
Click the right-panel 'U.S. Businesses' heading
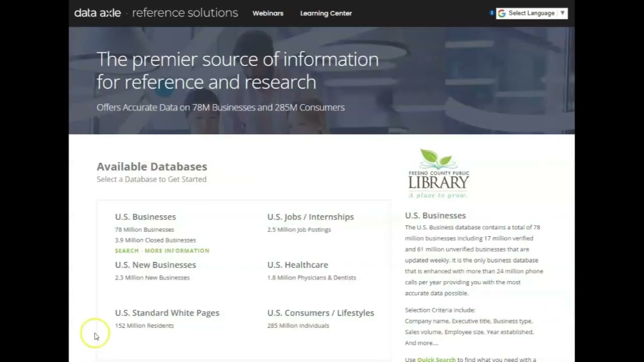point(435,215)
